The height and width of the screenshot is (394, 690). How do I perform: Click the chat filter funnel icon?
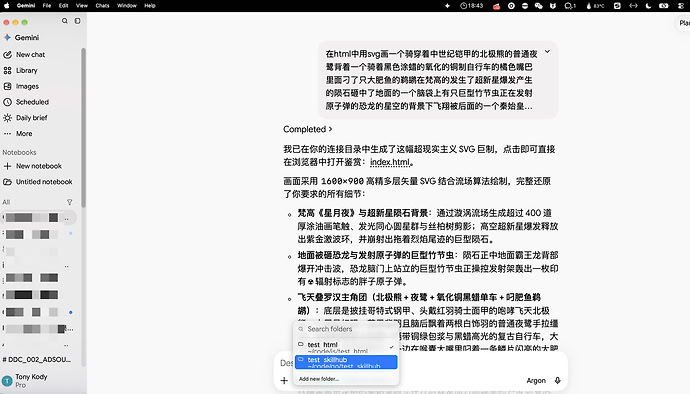point(70,202)
